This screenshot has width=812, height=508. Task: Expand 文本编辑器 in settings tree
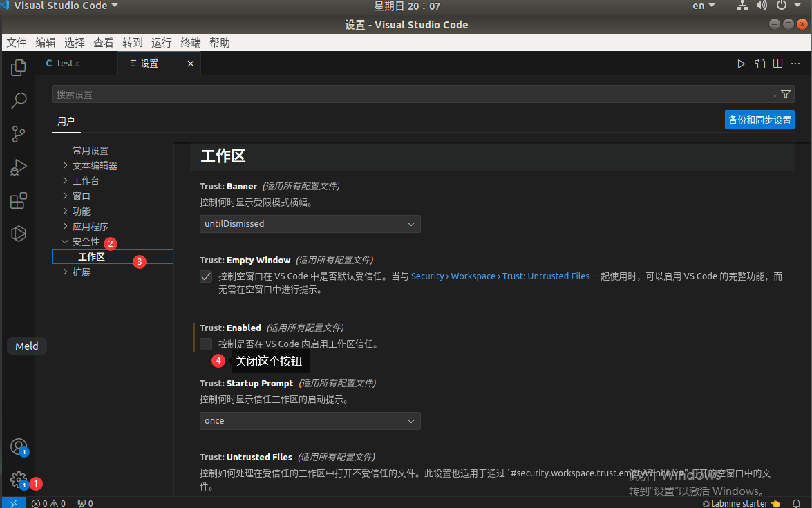pyautogui.click(x=65, y=166)
